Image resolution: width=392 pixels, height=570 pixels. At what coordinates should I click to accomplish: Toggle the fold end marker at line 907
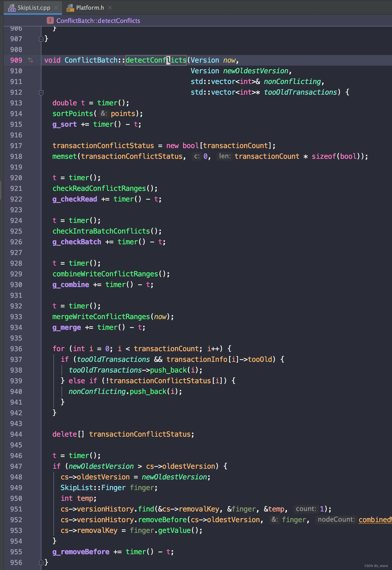tap(41, 39)
